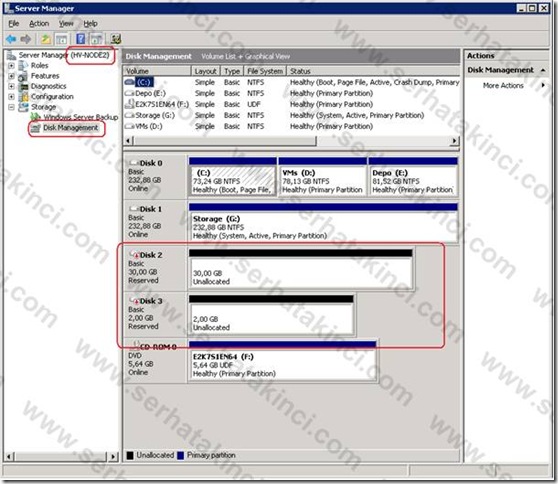Open the View menu
558x484 pixels.
tap(66, 23)
